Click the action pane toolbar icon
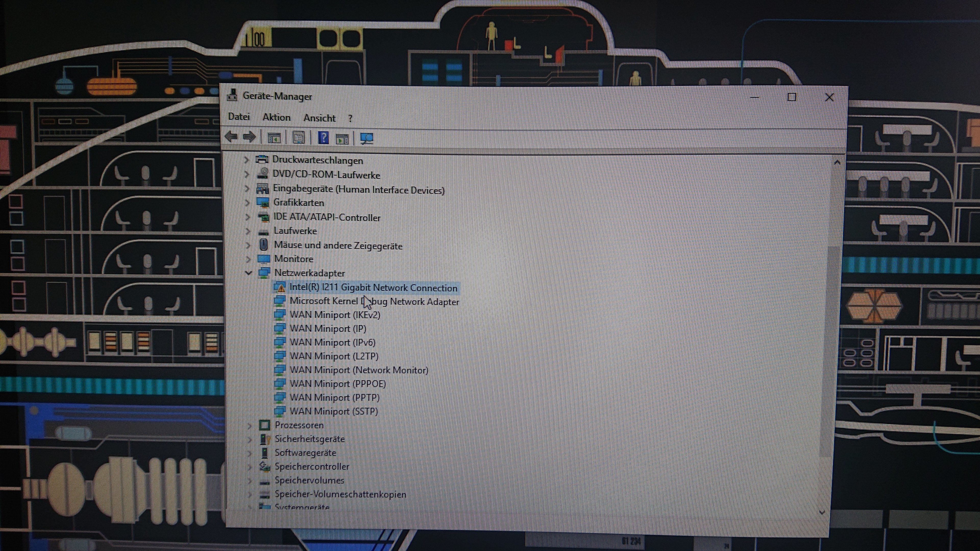Image resolution: width=980 pixels, height=551 pixels. 342,139
